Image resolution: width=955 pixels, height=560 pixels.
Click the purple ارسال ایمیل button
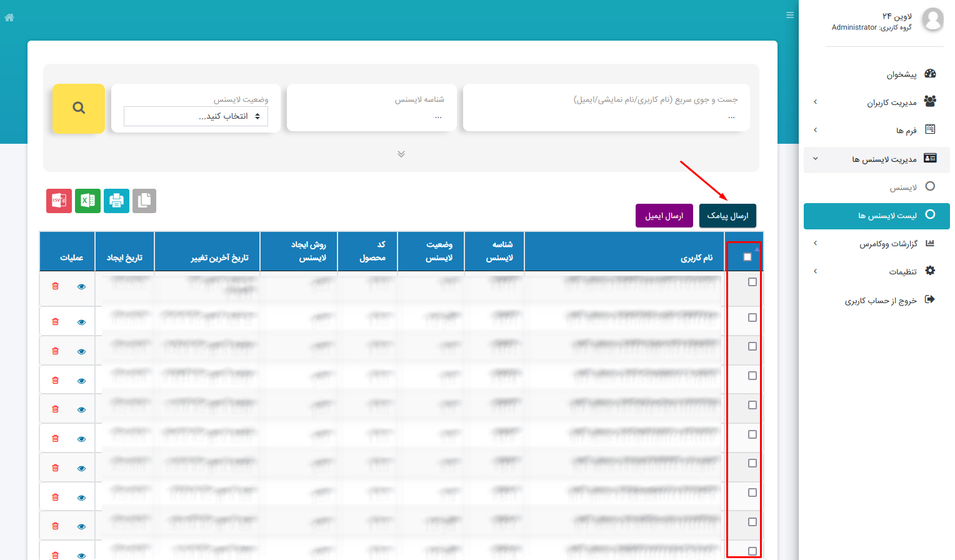click(664, 216)
